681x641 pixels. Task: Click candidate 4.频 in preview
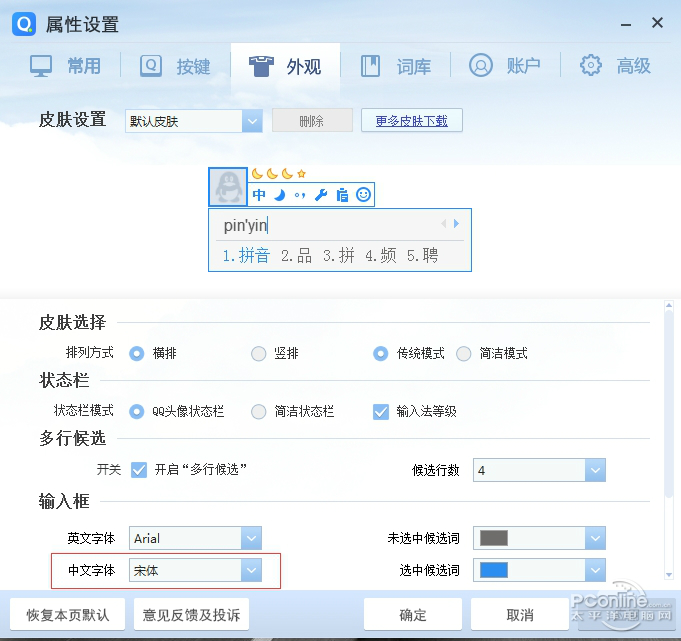click(380, 255)
